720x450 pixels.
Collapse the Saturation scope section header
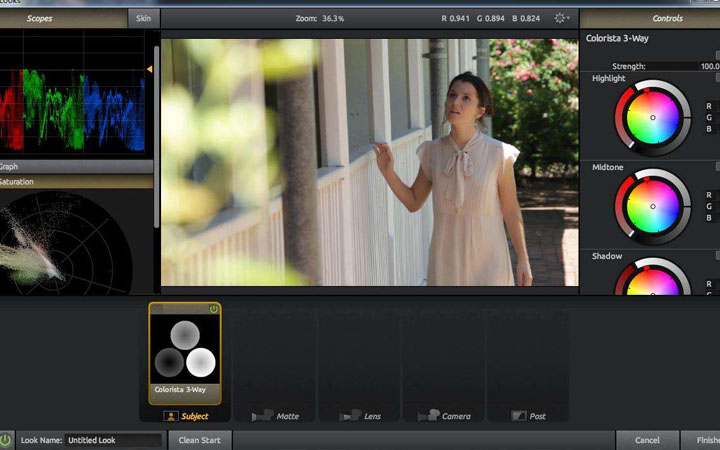[76, 182]
